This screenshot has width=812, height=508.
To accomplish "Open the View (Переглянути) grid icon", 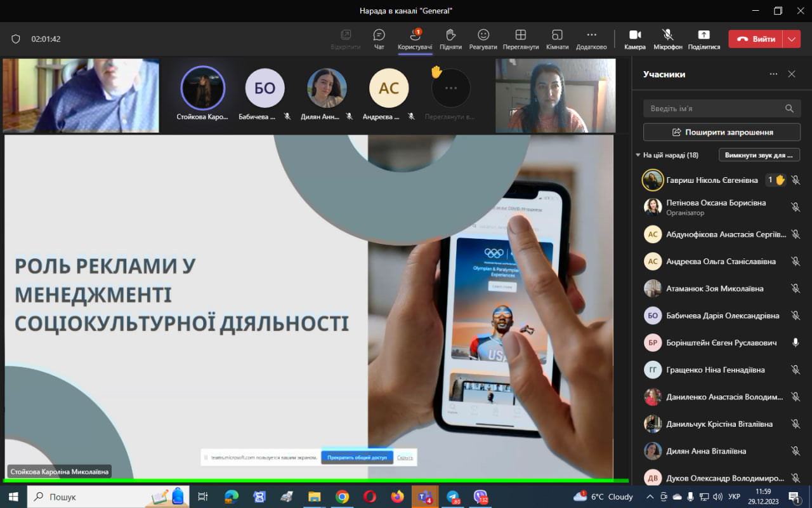I will (520, 36).
